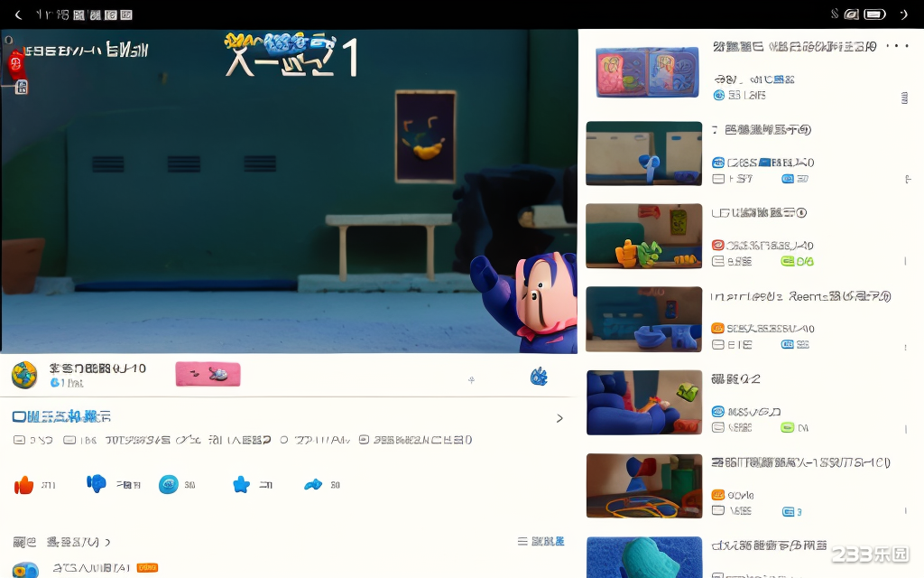Screen dimensions: 924x578
Task: Tap the main video player area
Action: click(x=289, y=191)
